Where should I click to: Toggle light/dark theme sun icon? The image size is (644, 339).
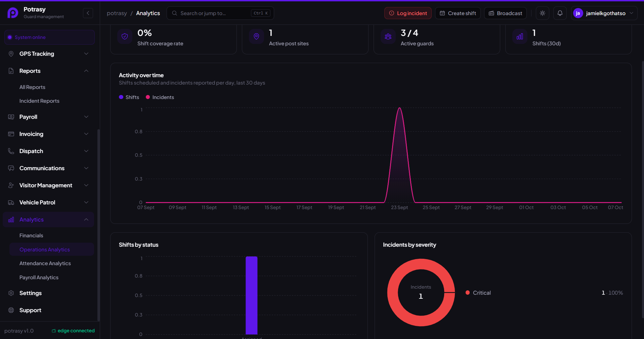coord(543,13)
